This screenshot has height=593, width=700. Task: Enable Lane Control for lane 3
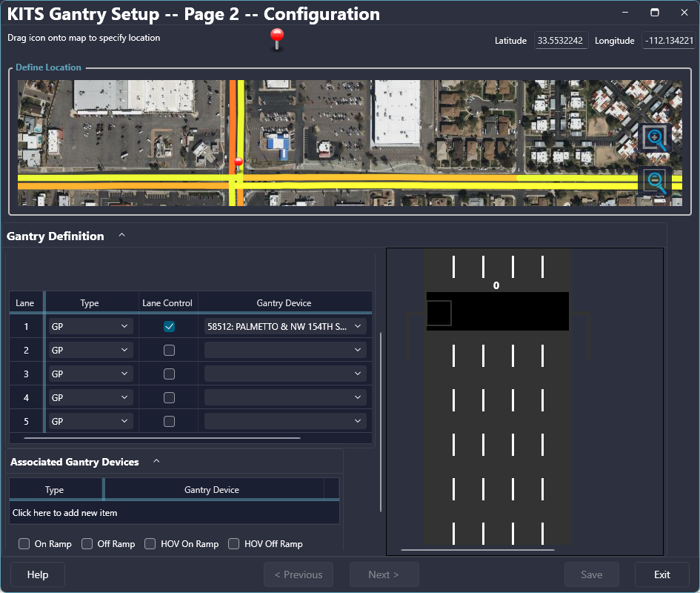(x=170, y=374)
